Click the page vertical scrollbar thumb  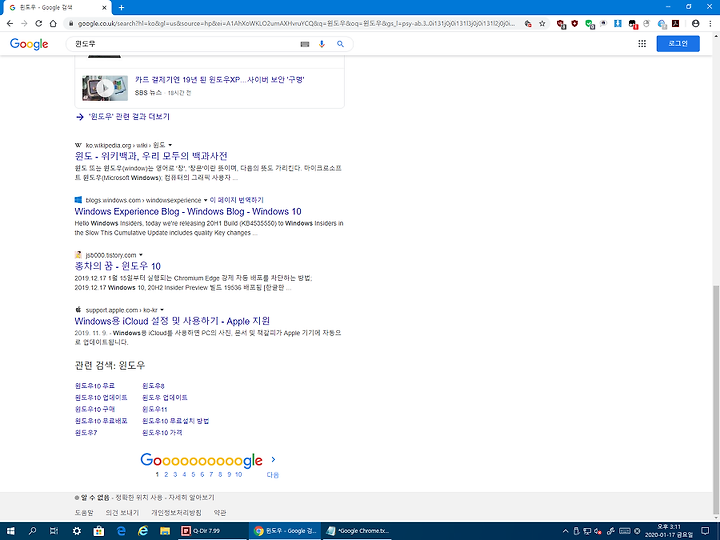tap(716, 399)
